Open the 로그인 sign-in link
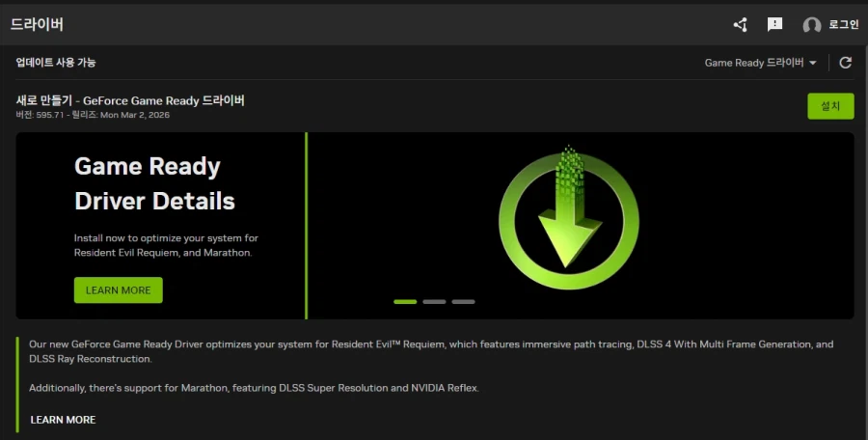This screenshot has height=440, width=868. click(843, 25)
